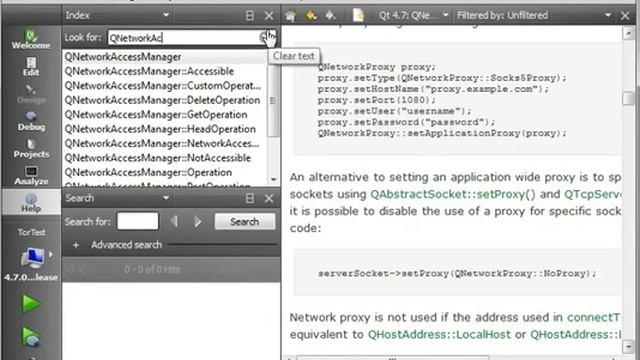Run the project with green play button

coord(31,304)
